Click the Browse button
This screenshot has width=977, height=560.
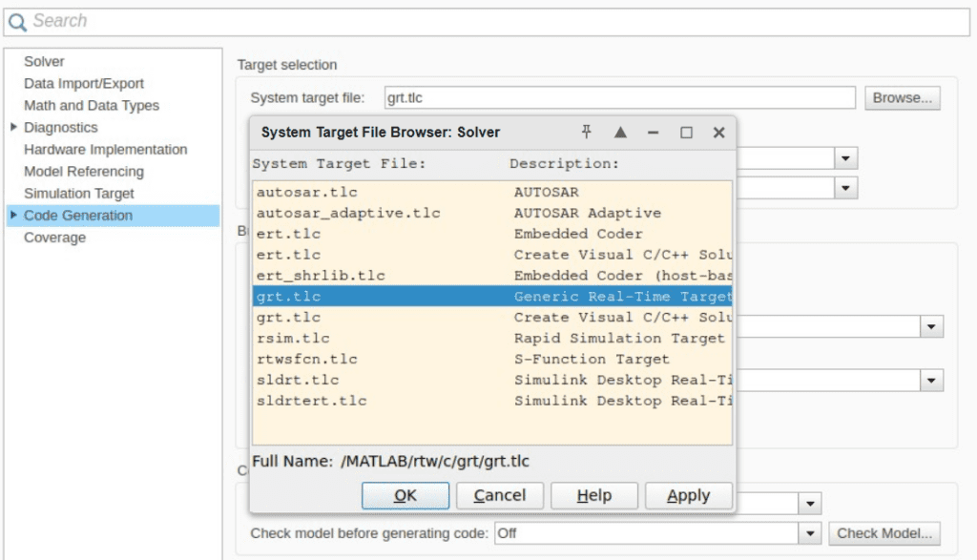click(901, 97)
